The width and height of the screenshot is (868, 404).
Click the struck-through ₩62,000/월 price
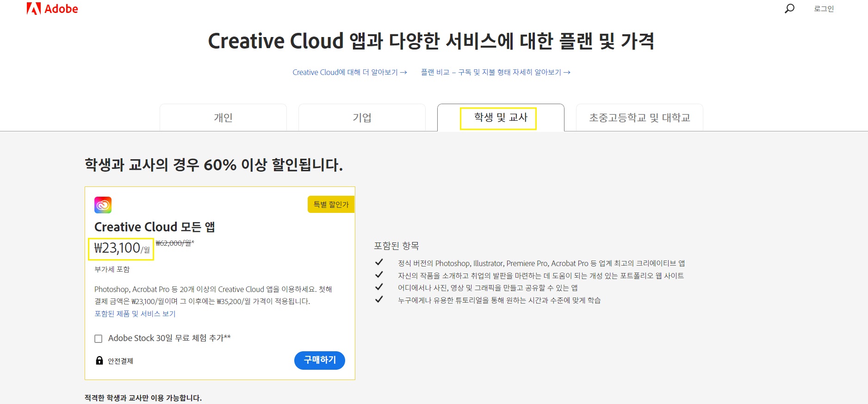click(x=175, y=243)
